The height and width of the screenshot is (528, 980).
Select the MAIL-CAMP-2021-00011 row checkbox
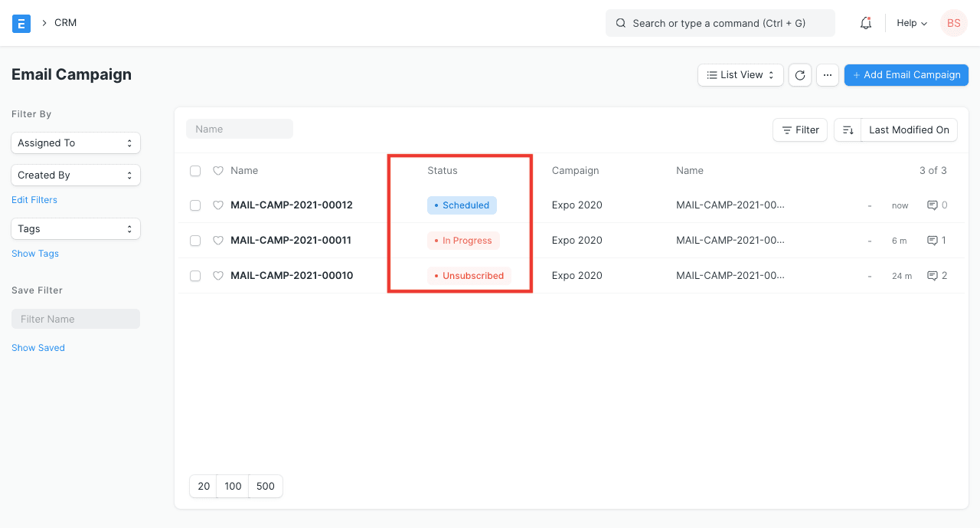coord(195,241)
